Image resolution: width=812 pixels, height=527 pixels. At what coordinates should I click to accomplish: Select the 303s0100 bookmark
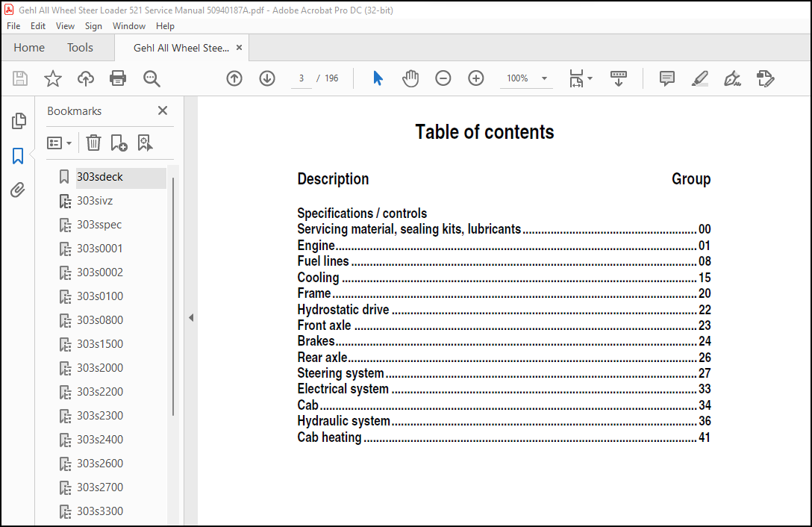click(x=100, y=296)
